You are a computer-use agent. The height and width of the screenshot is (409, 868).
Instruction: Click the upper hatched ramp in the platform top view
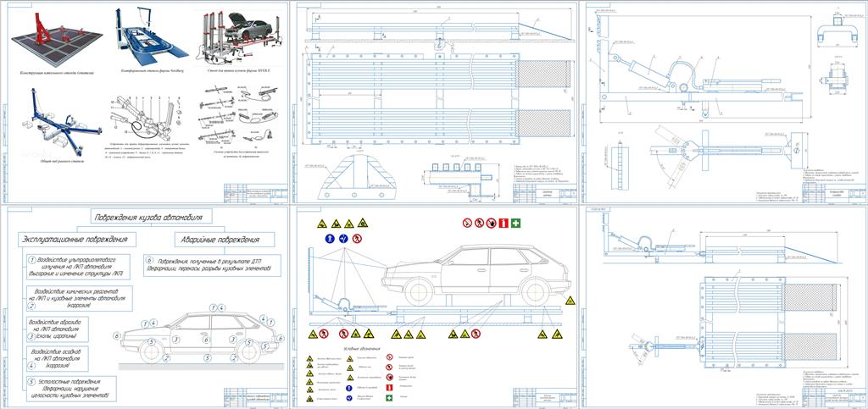pyautogui.click(x=543, y=74)
